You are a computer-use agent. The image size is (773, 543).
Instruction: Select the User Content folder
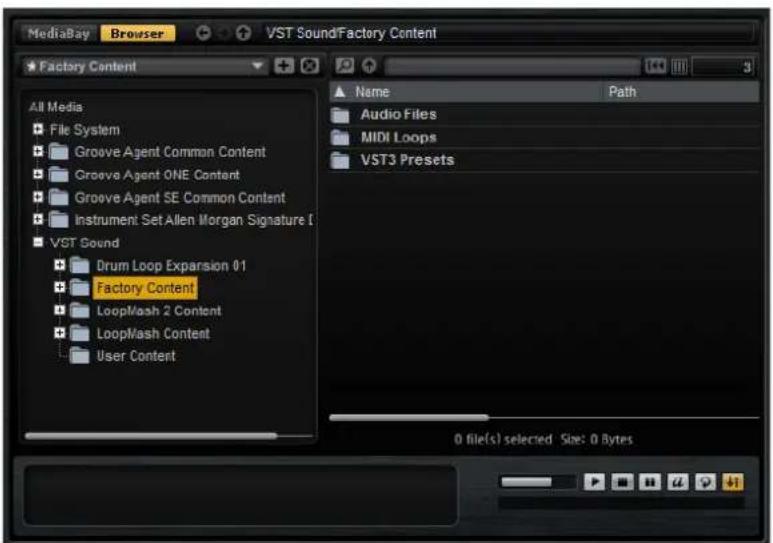point(136,356)
